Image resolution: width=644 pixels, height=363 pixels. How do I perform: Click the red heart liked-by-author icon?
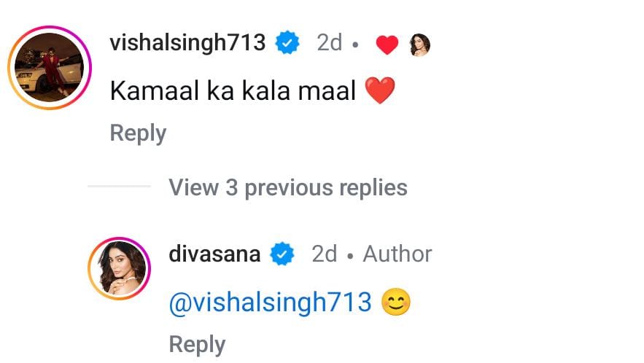pos(387,44)
